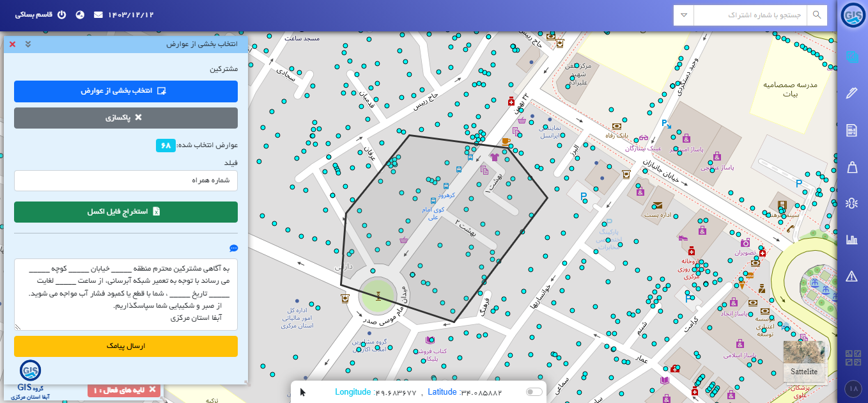Open the report document icon in sidebar
This screenshot has width=868, height=403.
click(851, 130)
